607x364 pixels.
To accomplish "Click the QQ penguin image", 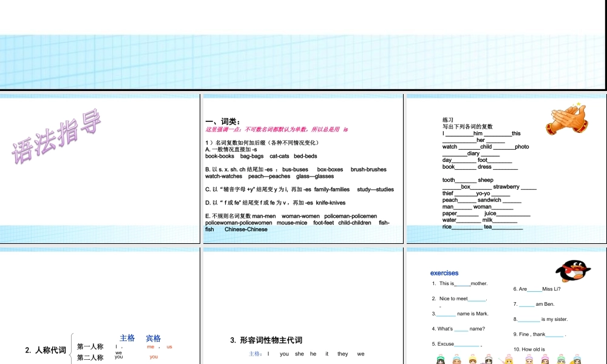I will click(573, 271).
